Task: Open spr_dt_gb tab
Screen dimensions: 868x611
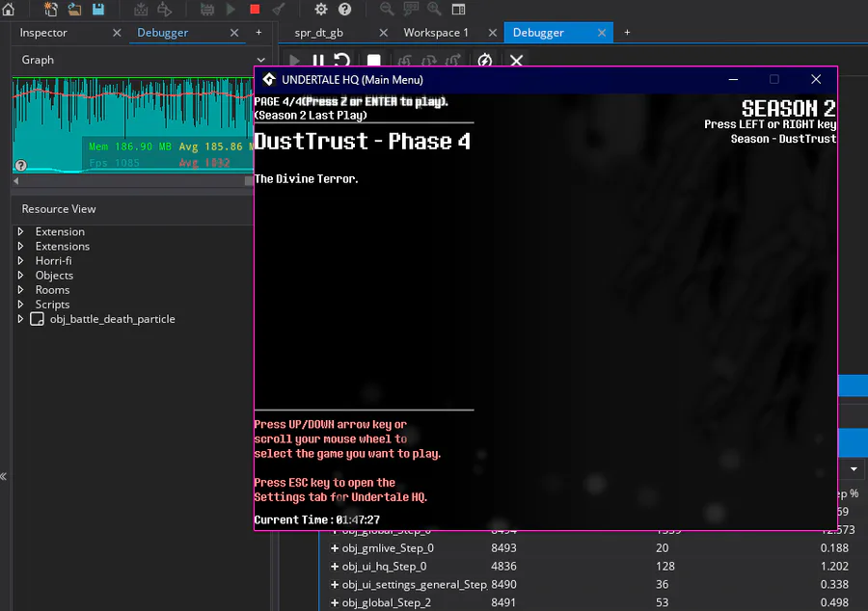Action: click(319, 33)
